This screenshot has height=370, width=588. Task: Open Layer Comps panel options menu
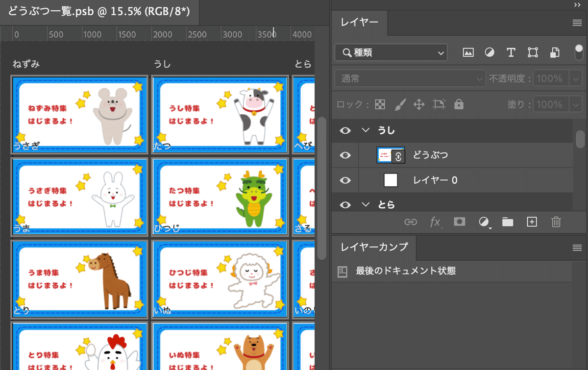click(577, 248)
